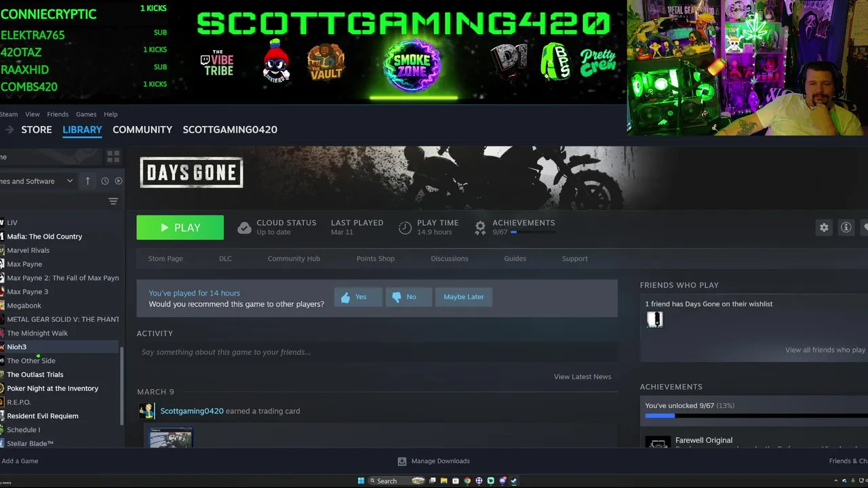Image resolution: width=868 pixels, height=488 pixels.
Task: Click the 9/67 unlocked progress bar
Action: click(x=756, y=415)
